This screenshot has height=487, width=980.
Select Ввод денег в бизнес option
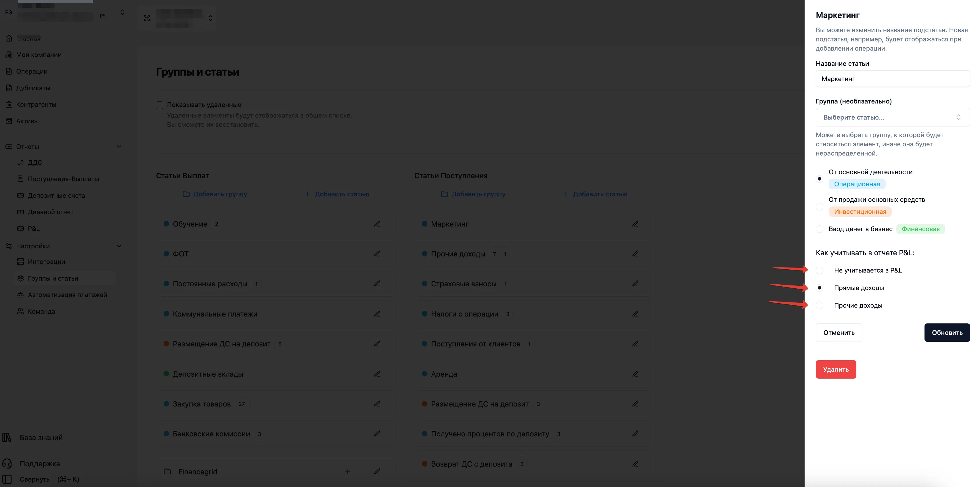tap(820, 229)
